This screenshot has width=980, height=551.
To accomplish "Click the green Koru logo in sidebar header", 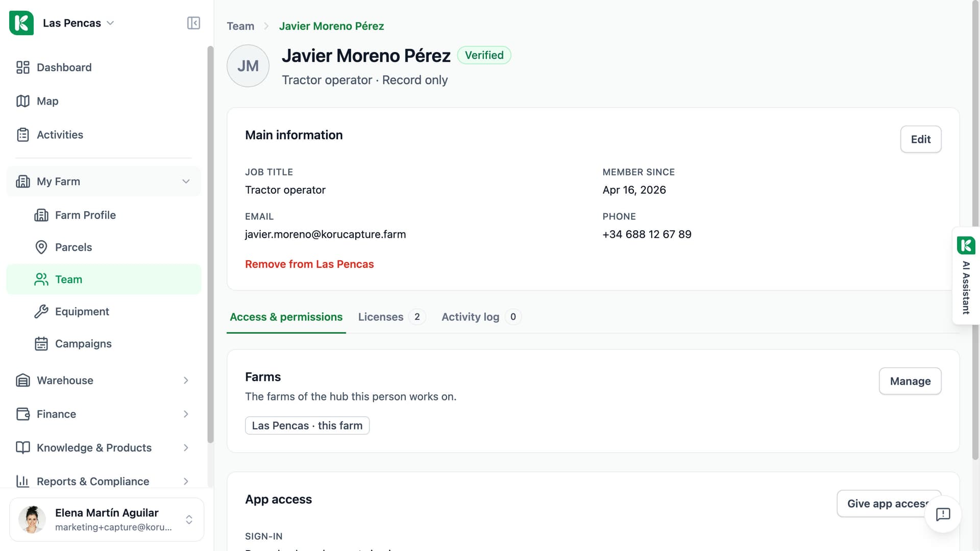I will [x=21, y=23].
